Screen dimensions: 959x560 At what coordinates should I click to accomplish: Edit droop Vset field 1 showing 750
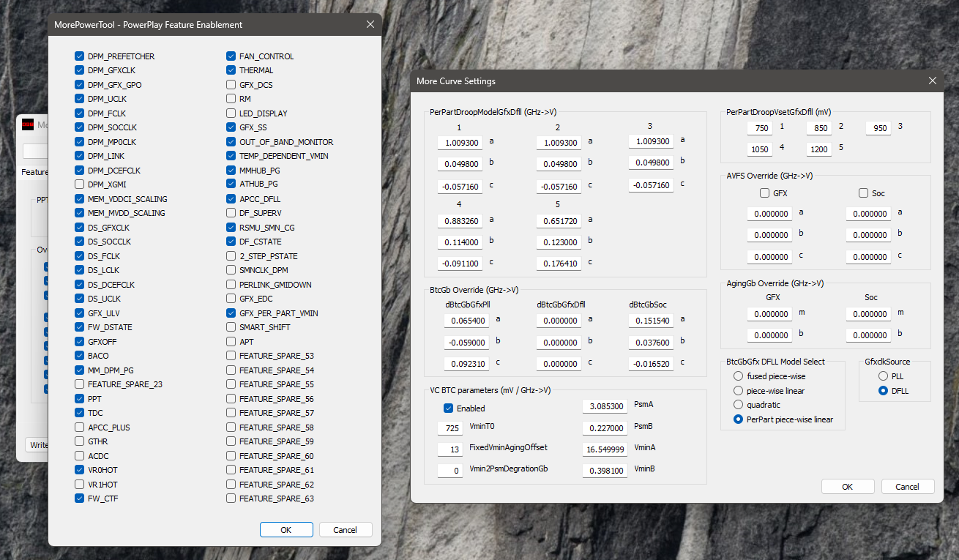(x=760, y=128)
